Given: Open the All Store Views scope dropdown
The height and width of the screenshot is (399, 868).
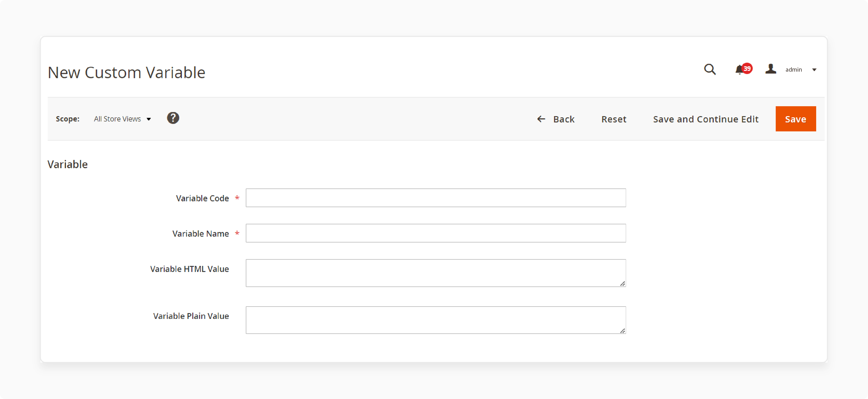Looking at the screenshot, I should coord(122,119).
